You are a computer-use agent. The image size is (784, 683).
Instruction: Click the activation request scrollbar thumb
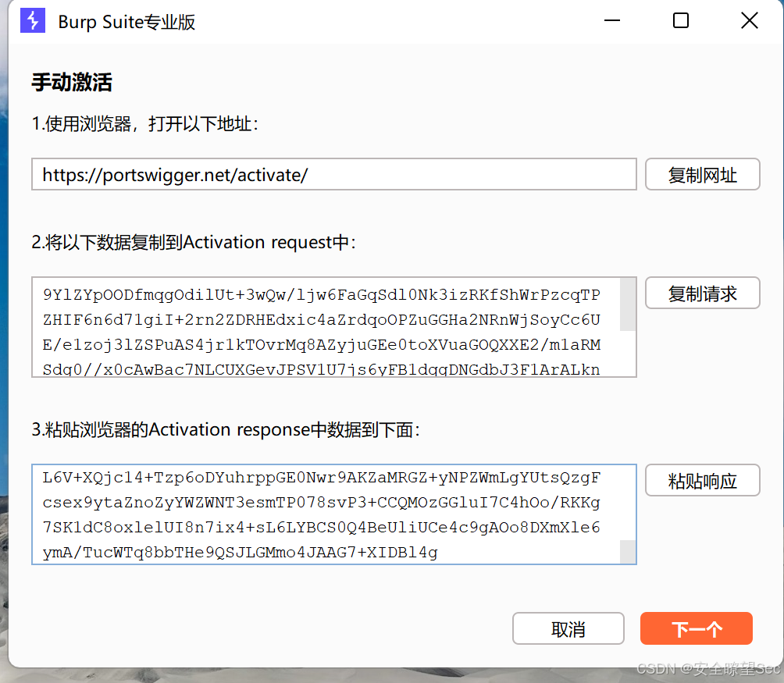[628, 304]
